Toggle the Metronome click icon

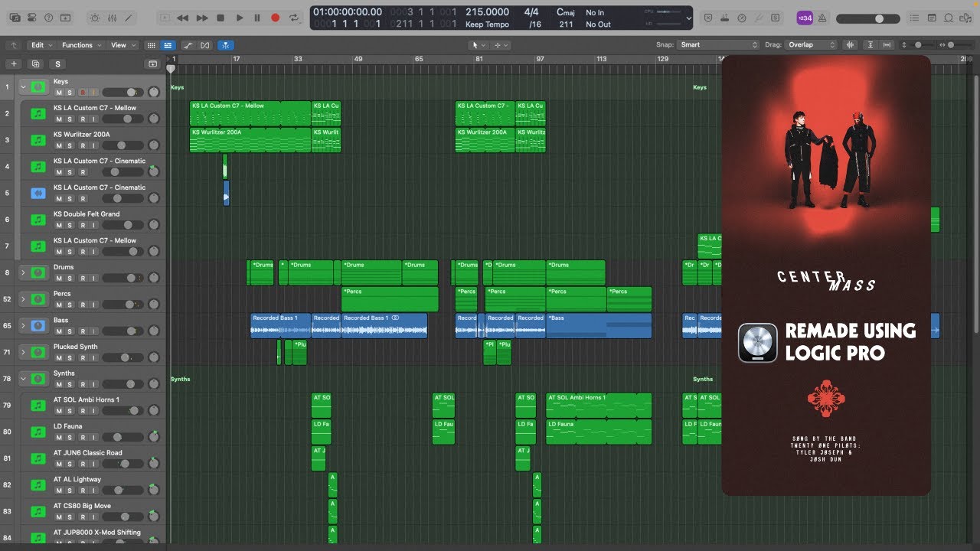(x=822, y=18)
